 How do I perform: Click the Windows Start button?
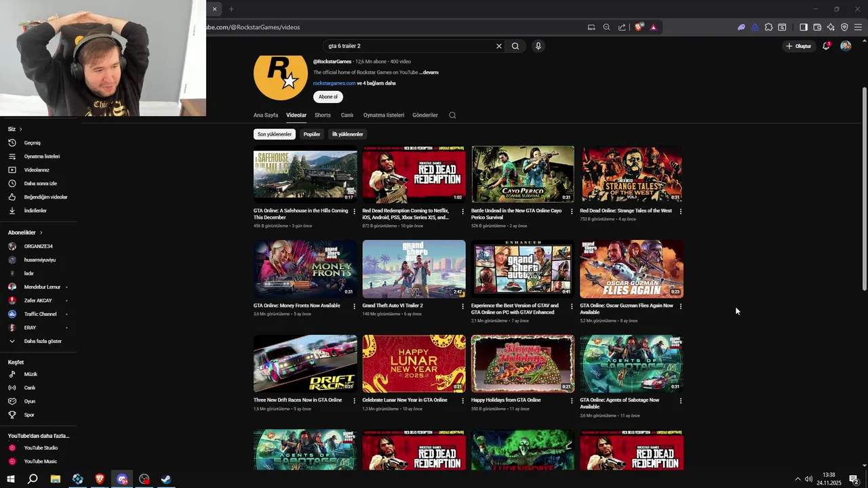click(x=11, y=479)
